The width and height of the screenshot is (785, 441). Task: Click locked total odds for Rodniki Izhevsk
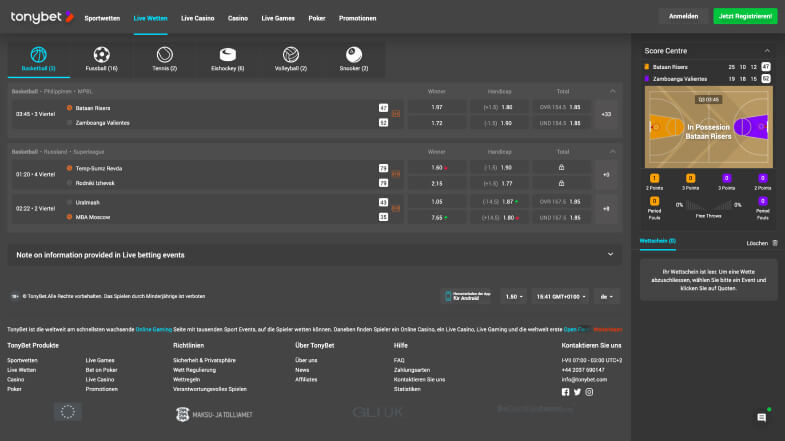[561, 183]
